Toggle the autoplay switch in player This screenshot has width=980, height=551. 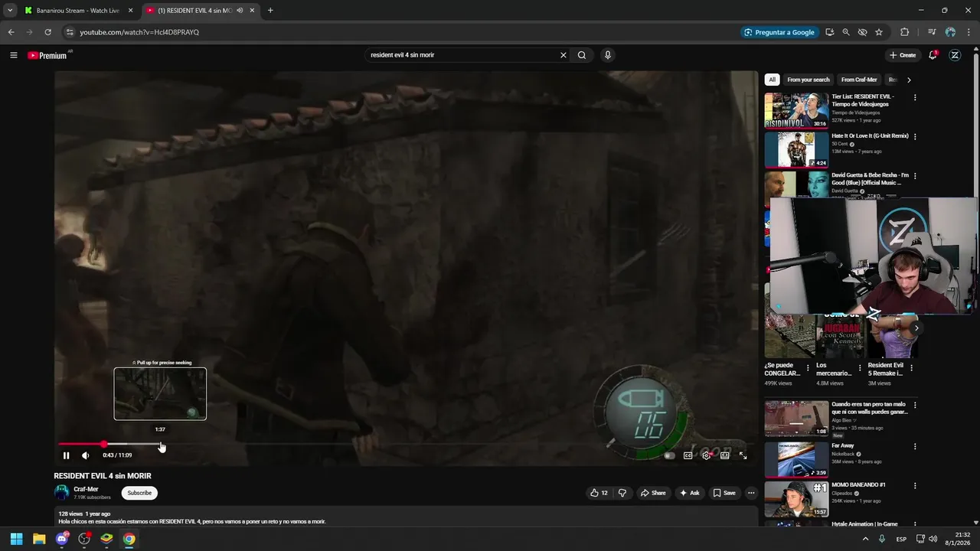tap(669, 455)
